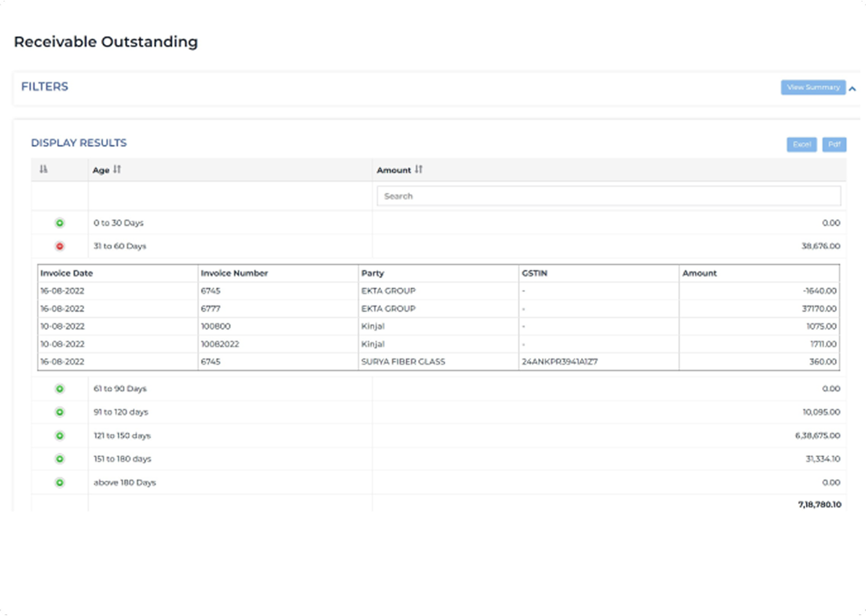Screen dimensions: 866x616
Task: Click the FILTERS section header
Action: 45,87
